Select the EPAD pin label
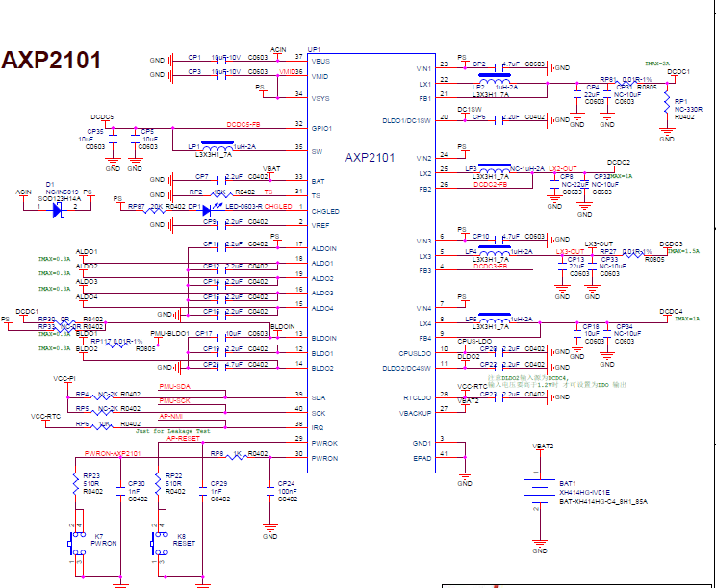The width and height of the screenshot is (716, 588). pos(422,458)
